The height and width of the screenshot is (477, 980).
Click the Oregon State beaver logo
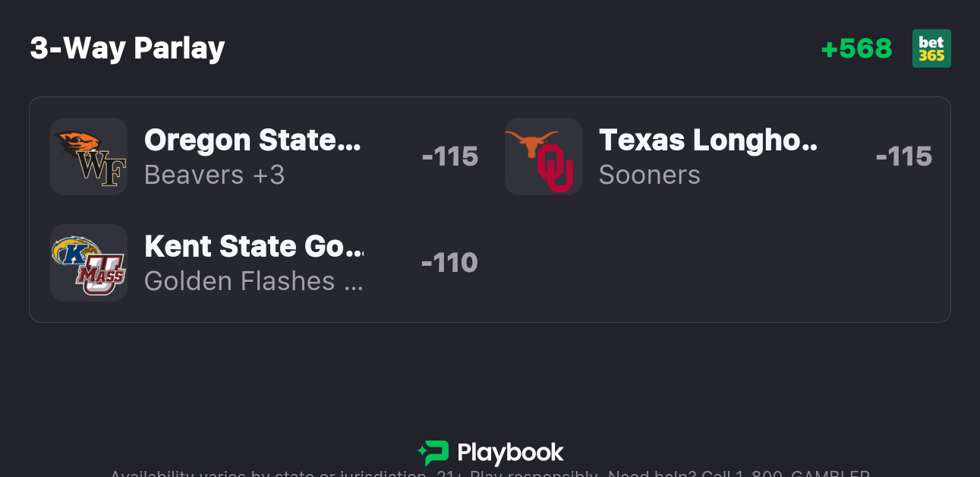(x=77, y=143)
